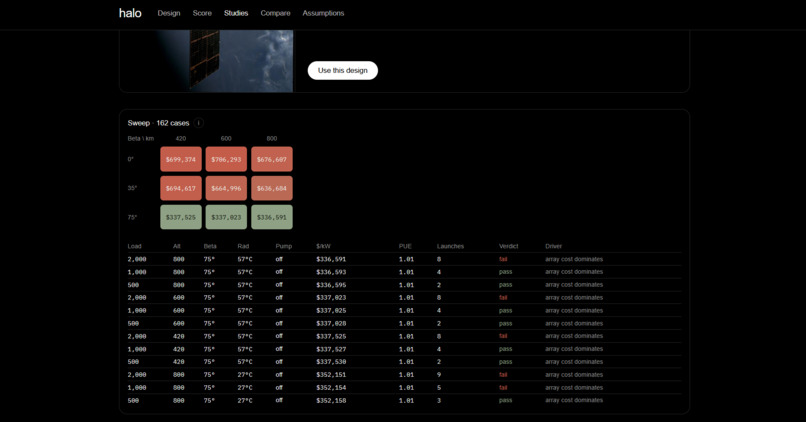Image resolution: width=806 pixels, height=422 pixels.
Task: Click the info icon beside Sweep 162 cases
Action: point(199,123)
